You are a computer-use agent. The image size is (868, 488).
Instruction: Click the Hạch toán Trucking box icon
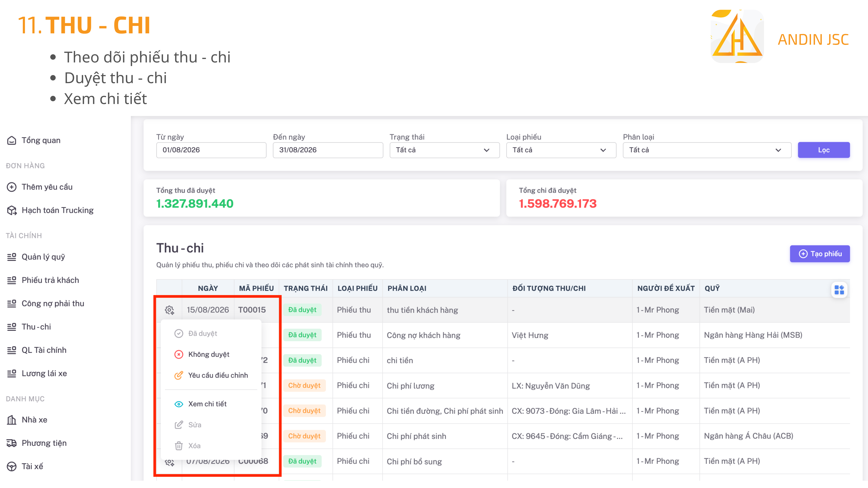[12, 210]
